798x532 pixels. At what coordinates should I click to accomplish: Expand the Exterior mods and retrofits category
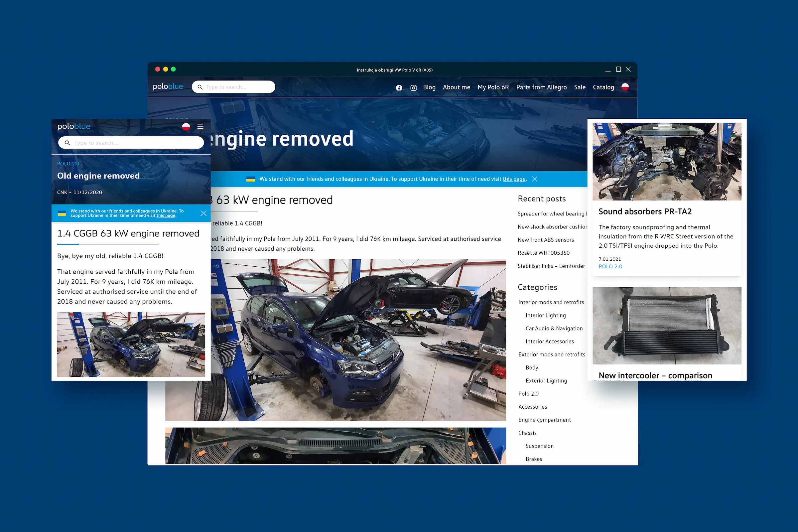pos(551,354)
